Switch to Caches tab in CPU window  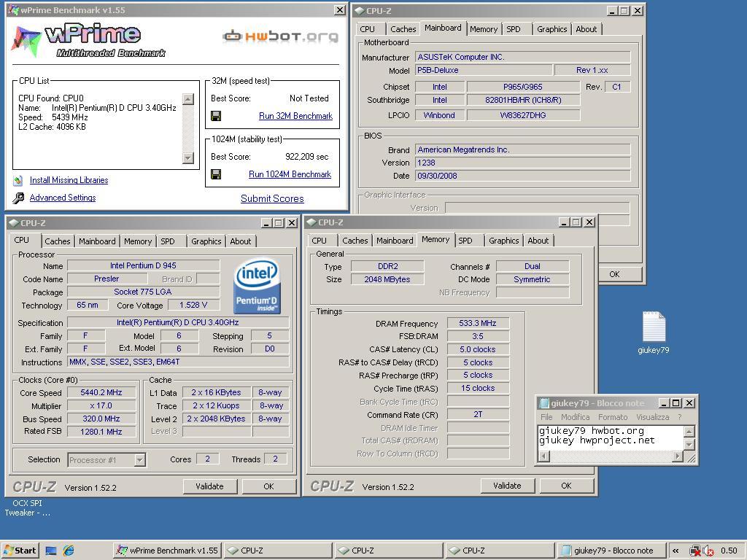(57, 241)
